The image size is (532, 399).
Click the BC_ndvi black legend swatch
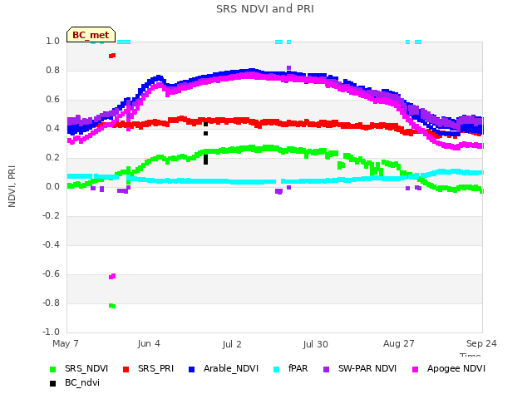click(x=52, y=383)
